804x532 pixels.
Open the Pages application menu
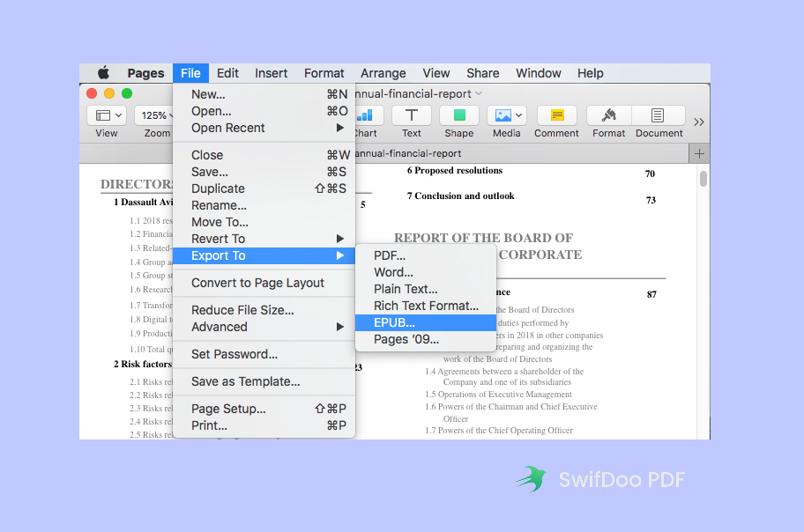click(x=145, y=73)
